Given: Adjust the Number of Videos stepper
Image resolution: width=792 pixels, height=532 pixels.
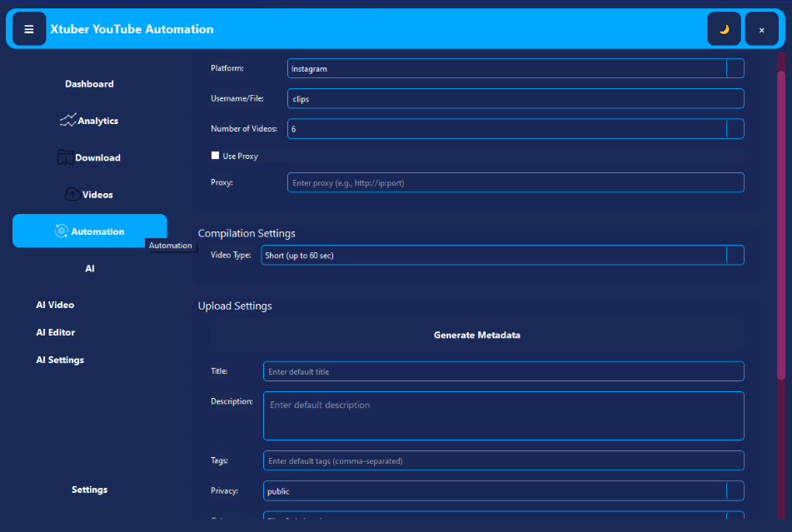Looking at the screenshot, I should point(735,129).
